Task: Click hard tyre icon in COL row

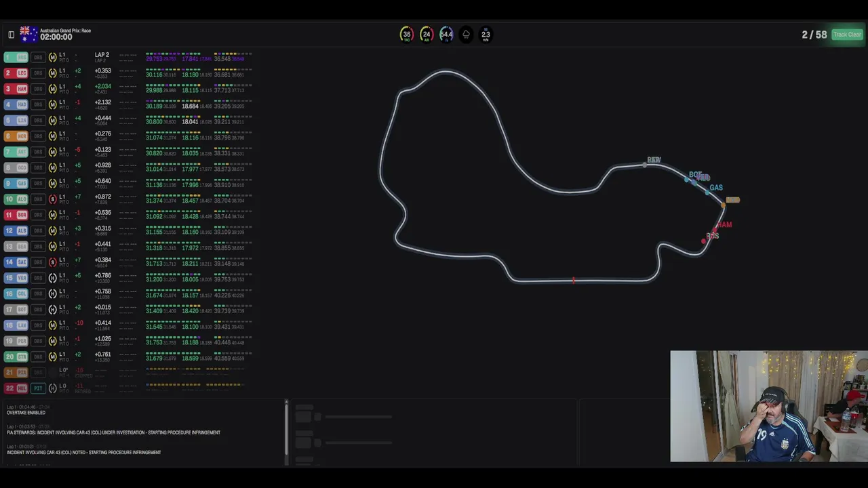Action: click(x=53, y=293)
